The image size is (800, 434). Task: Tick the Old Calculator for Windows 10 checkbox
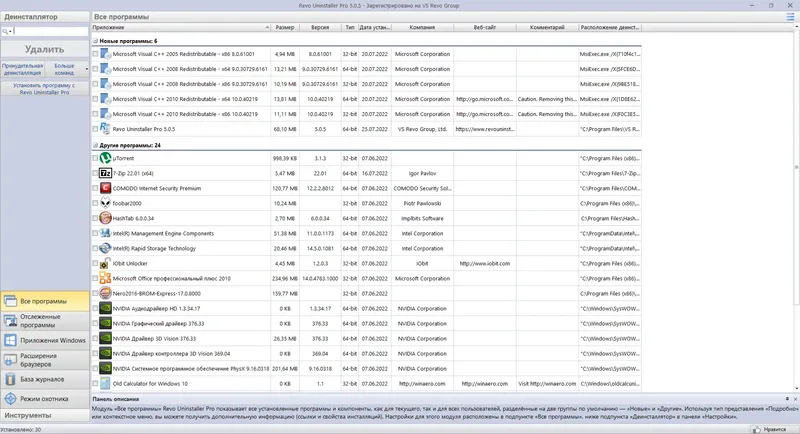95,384
